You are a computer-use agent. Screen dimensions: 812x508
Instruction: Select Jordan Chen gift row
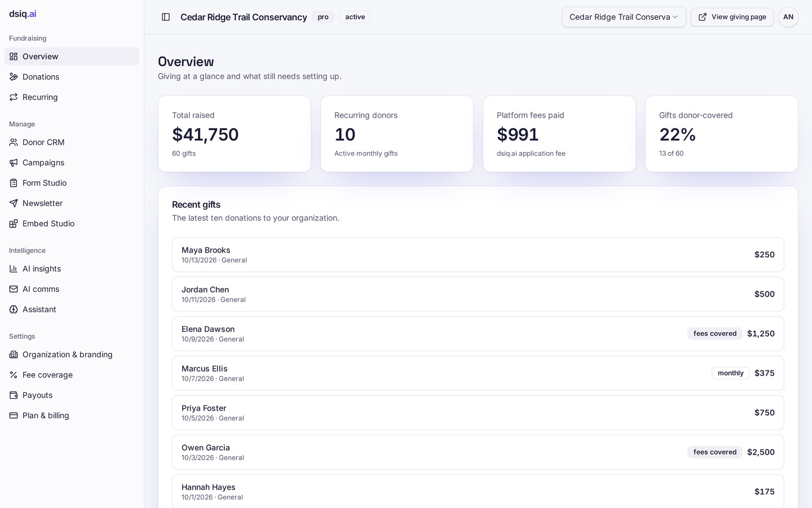478,294
